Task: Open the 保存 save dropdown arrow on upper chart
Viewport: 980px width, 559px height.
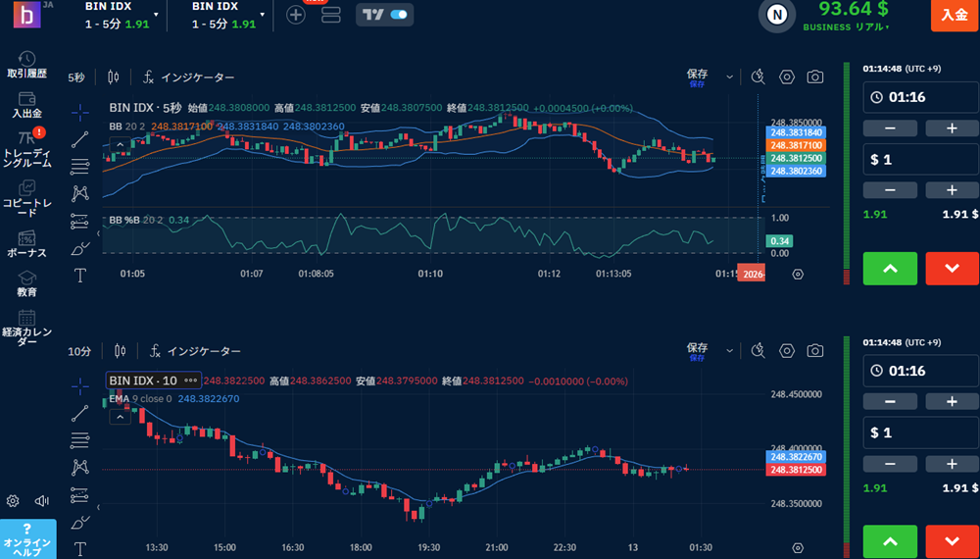Action: pos(729,76)
